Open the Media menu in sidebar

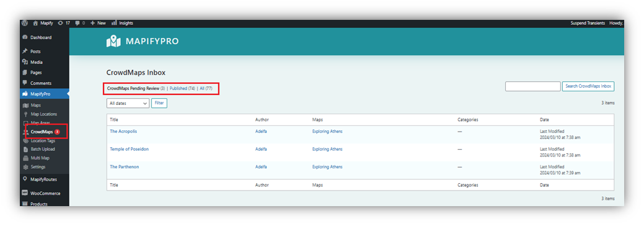click(36, 62)
